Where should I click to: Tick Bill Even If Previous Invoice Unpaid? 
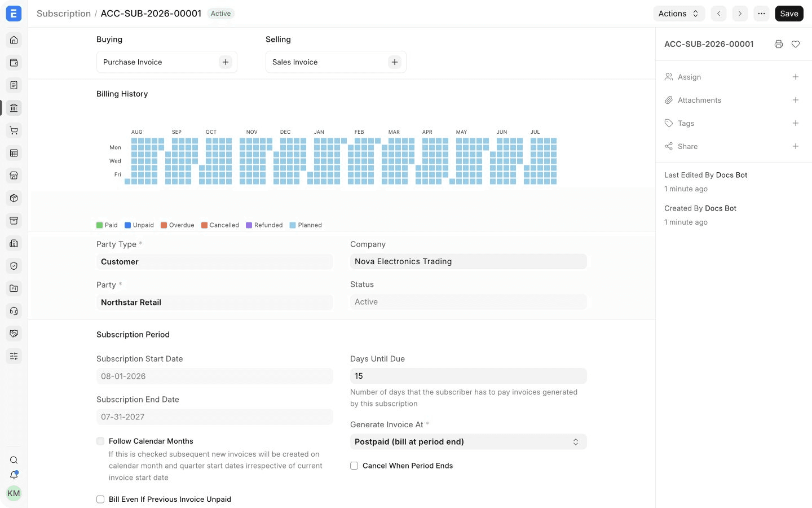pos(100,500)
